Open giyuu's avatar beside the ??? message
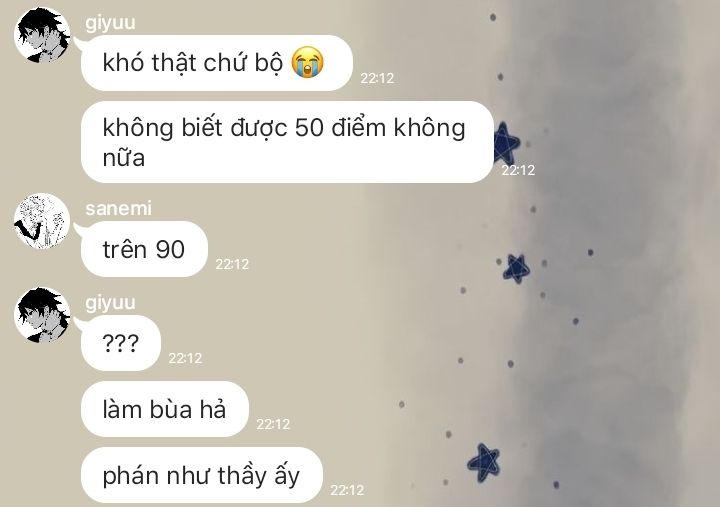The image size is (720, 507). click(x=42, y=315)
